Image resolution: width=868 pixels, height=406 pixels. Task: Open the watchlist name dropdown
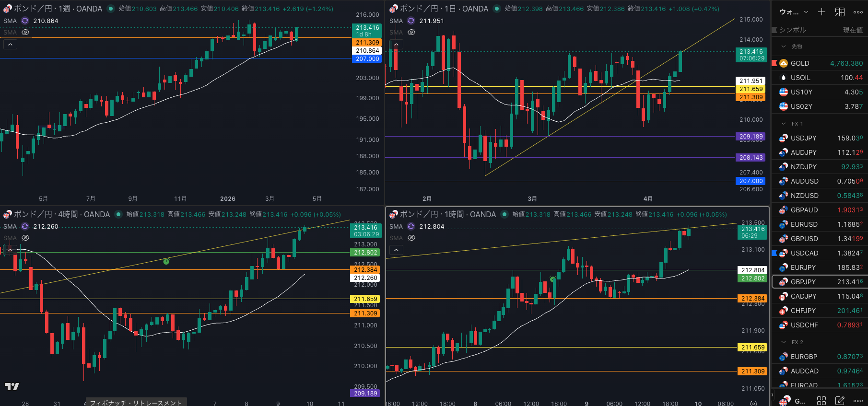pyautogui.click(x=794, y=12)
